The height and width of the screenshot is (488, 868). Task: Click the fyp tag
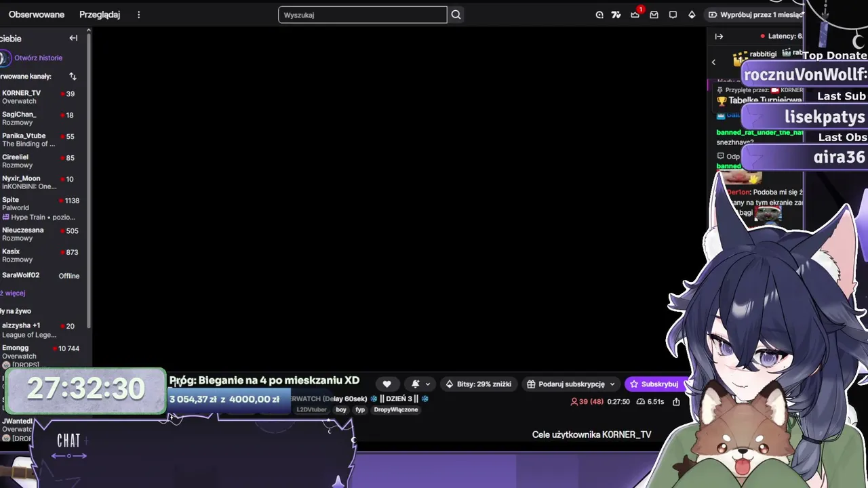[360, 410]
